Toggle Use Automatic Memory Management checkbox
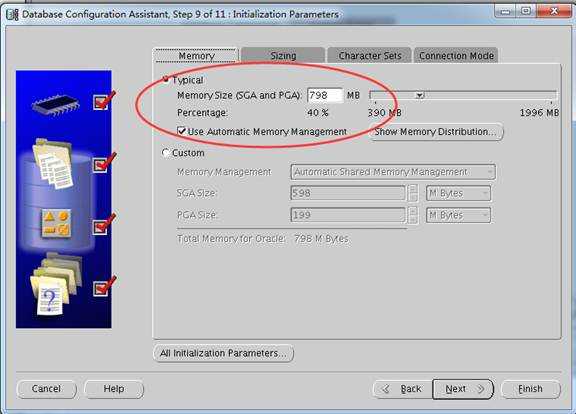The width and height of the screenshot is (576, 414). tap(181, 131)
